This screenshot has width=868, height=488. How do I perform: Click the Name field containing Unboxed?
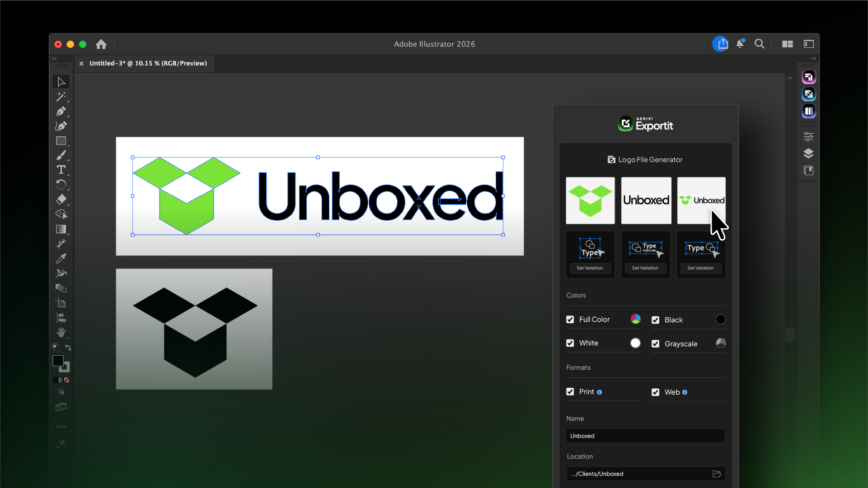(645, 436)
